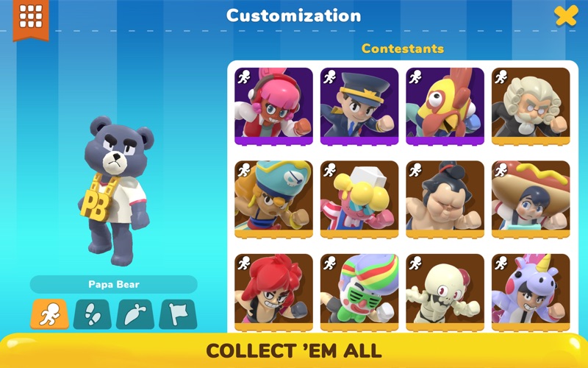This screenshot has width=588, height=368.
Task: Select the white-wigged judge contestant
Action: click(x=531, y=106)
